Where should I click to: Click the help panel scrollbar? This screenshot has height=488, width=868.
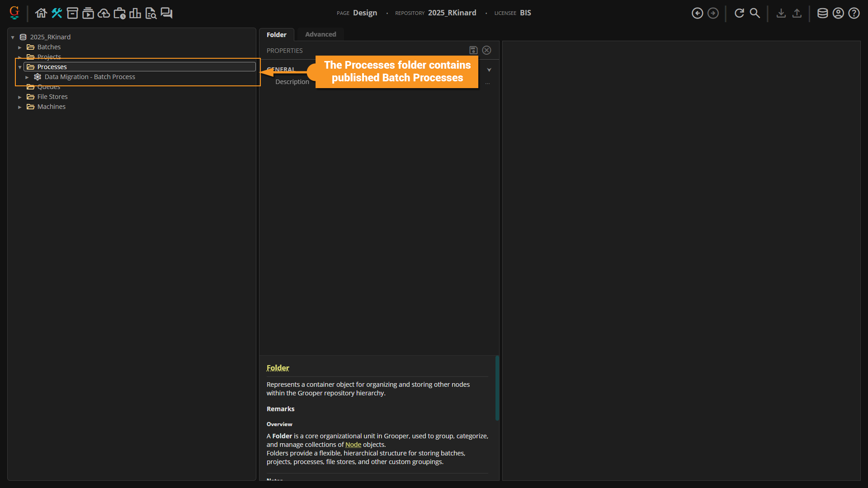(497, 389)
